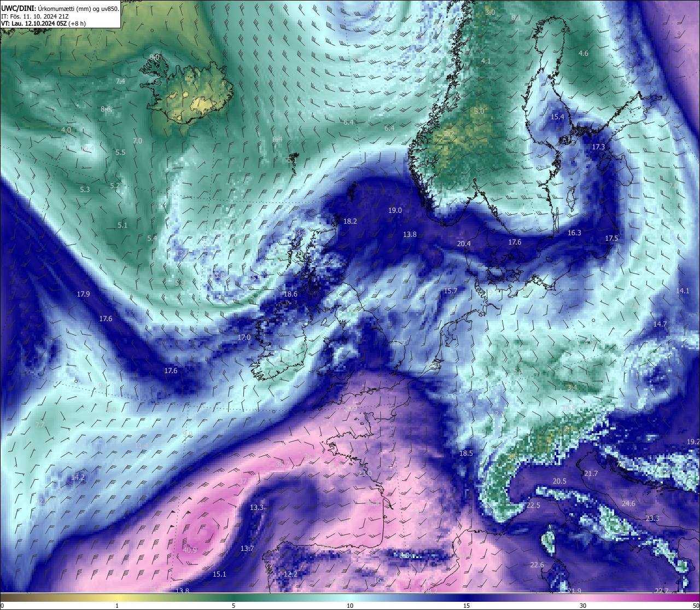Screen dimensions: 700x610
Task: Click the 20.4 value label
Action: point(464,244)
